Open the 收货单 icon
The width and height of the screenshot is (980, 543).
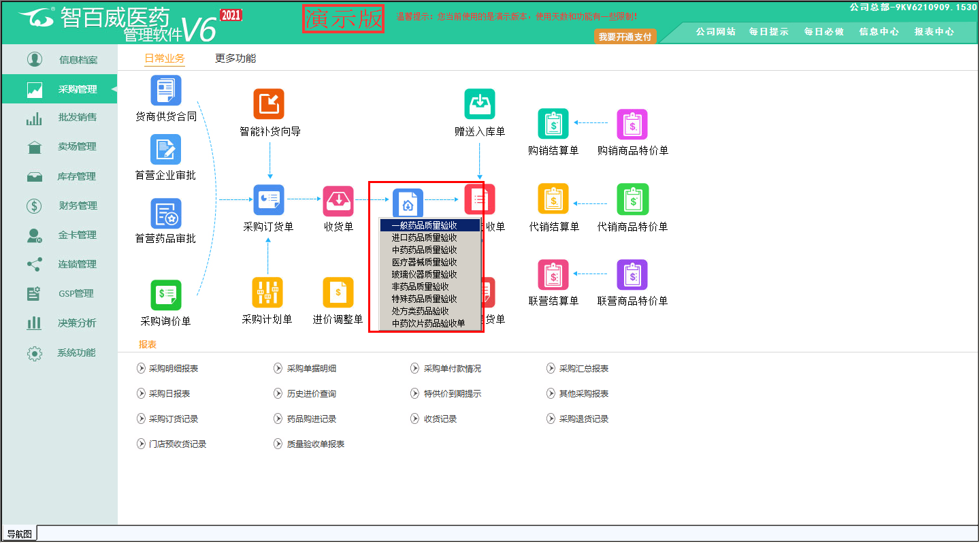[x=338, y=200]
